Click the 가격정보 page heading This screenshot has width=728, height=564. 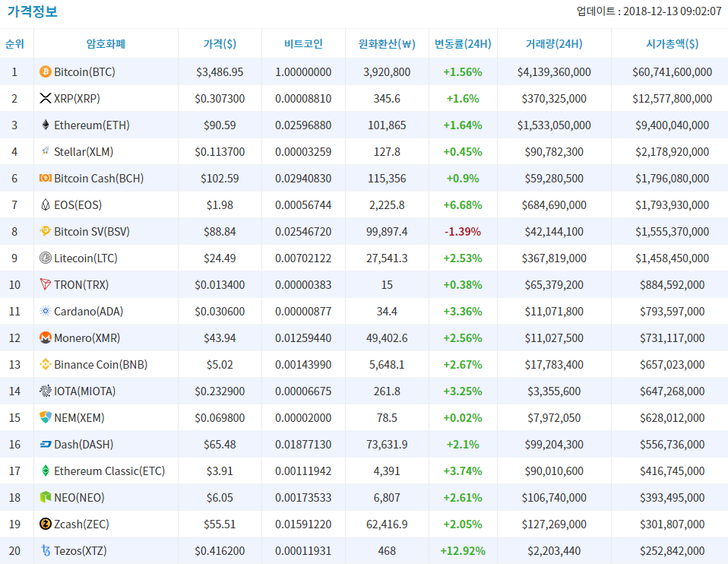click(x=32, y=11)
